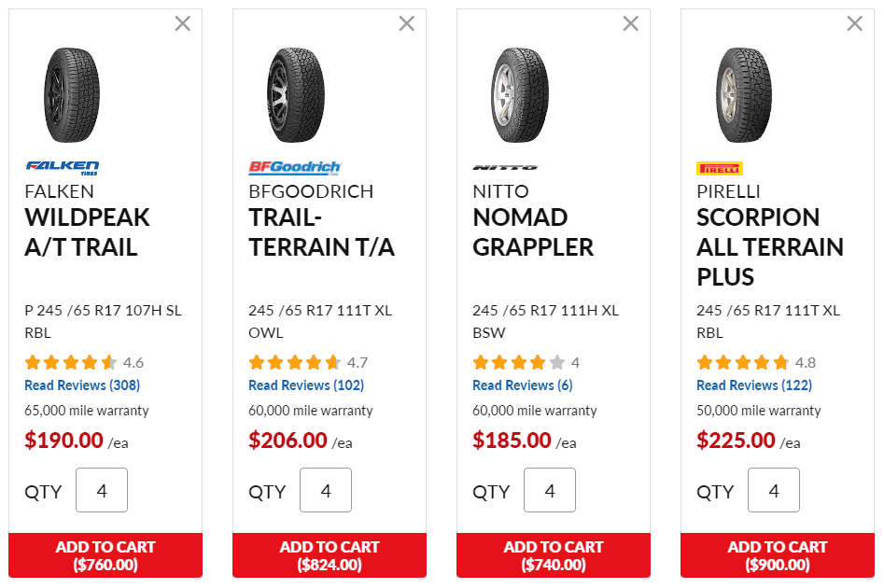This screenshot has height=588, width=884.
Task: Read the 308 Falken Wildpeak reviews
Action: (82, 385)
